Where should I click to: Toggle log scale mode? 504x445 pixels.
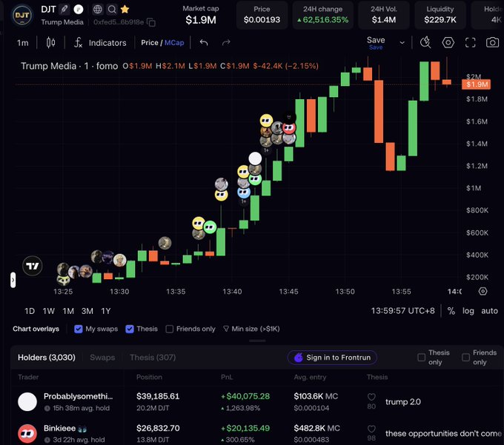tap(468, 311)
